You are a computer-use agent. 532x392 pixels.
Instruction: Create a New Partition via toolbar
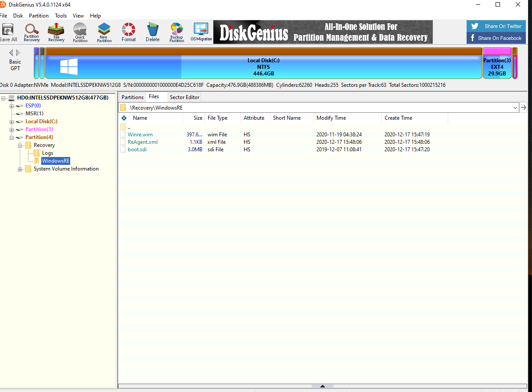click(104, 33)
